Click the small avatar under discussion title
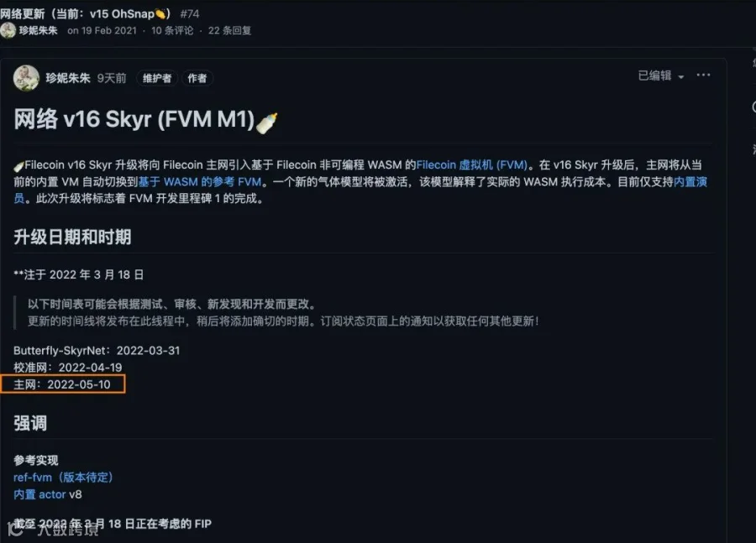 pos(8,30)
